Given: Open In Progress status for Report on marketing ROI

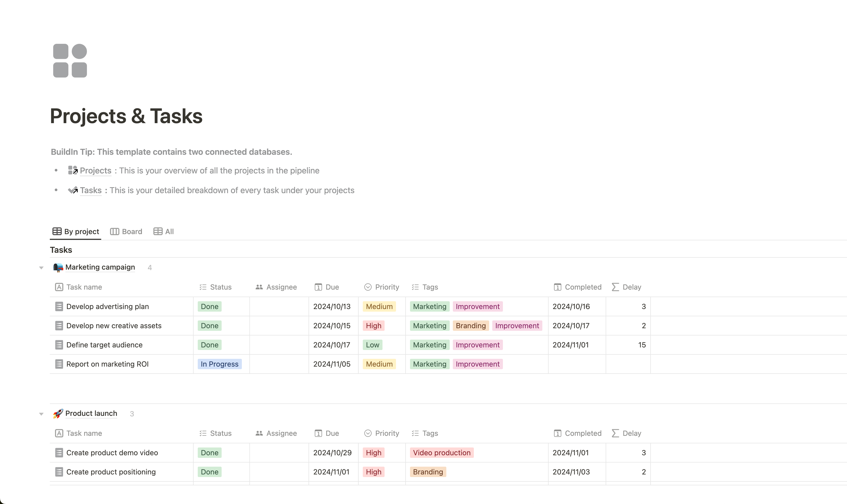Looking at the screenshot, I should 220,364.
